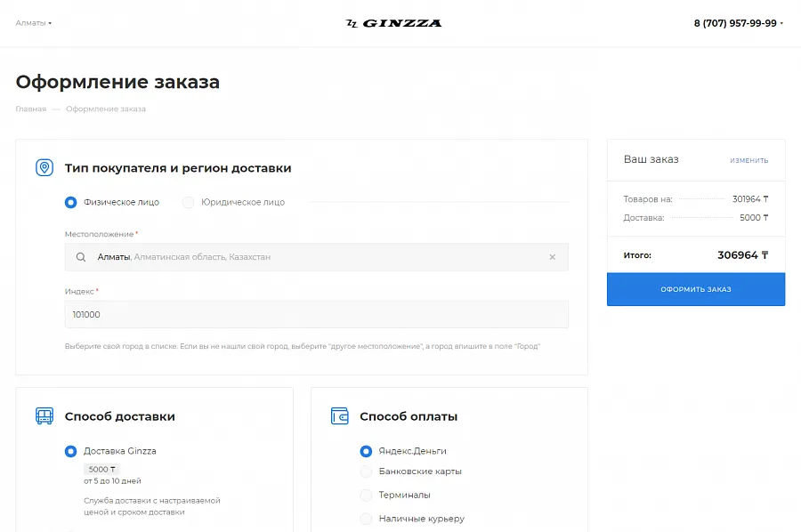Screen dimensions: 801x532
Task: Click the goods amount 301964 ₸
Action: point(750,199)
